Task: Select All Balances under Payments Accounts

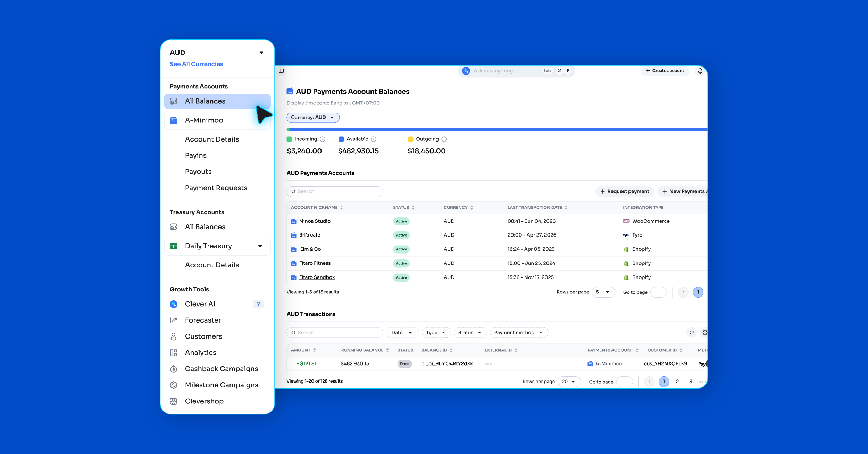Action: (x=217, y=101)
